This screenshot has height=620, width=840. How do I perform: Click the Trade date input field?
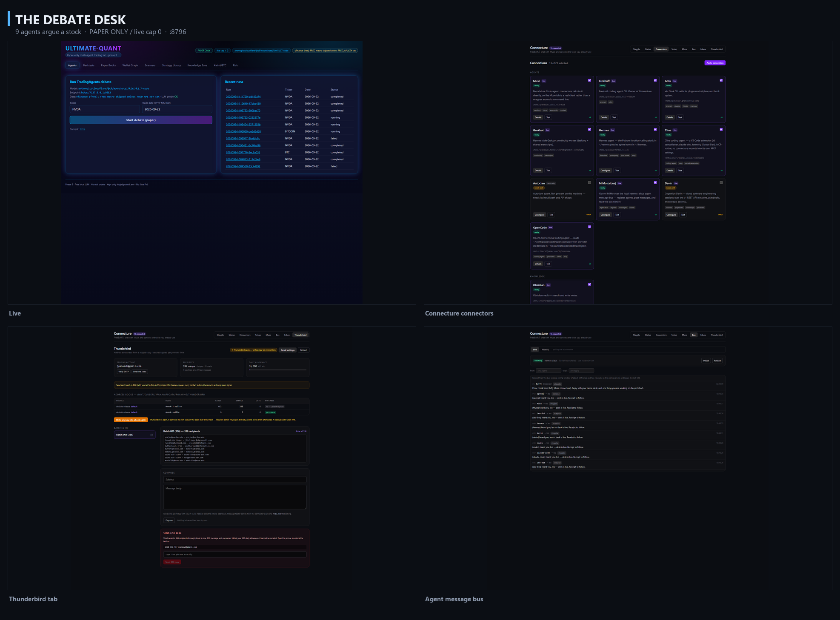click(177, 109)
